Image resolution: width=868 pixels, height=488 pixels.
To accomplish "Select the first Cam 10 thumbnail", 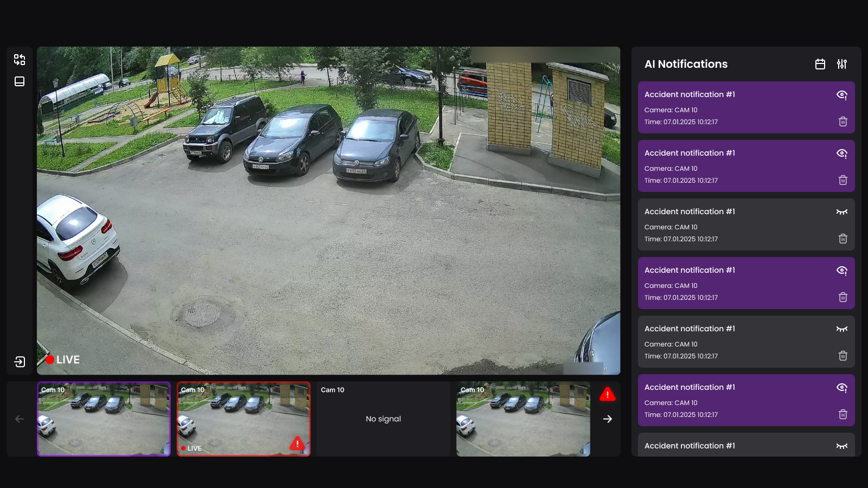I will 104,419.
